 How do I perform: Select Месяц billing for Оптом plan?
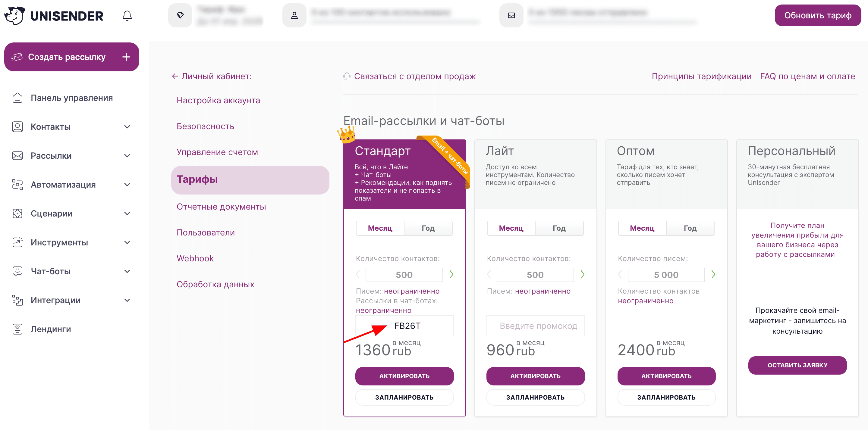[x=642, y=228]
